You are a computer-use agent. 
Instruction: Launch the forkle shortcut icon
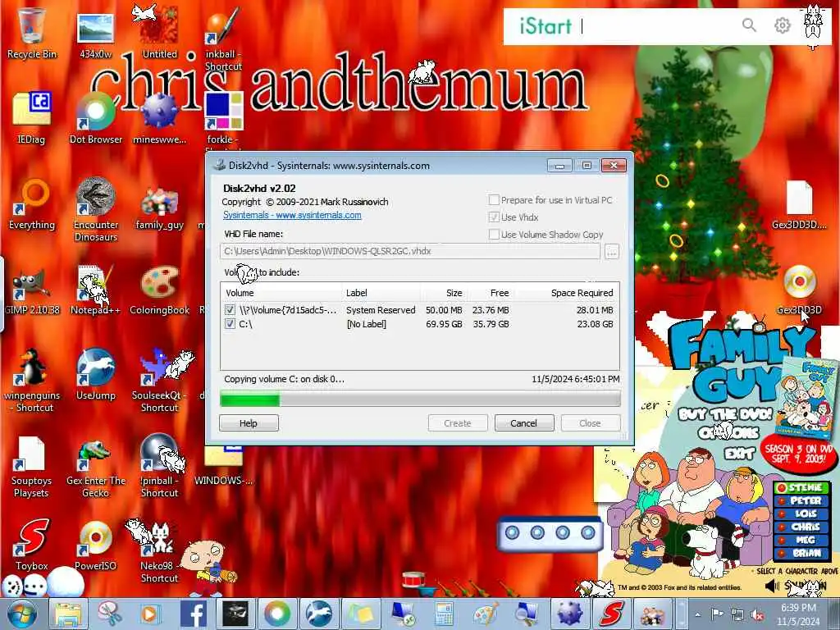[x=223, y=115]
